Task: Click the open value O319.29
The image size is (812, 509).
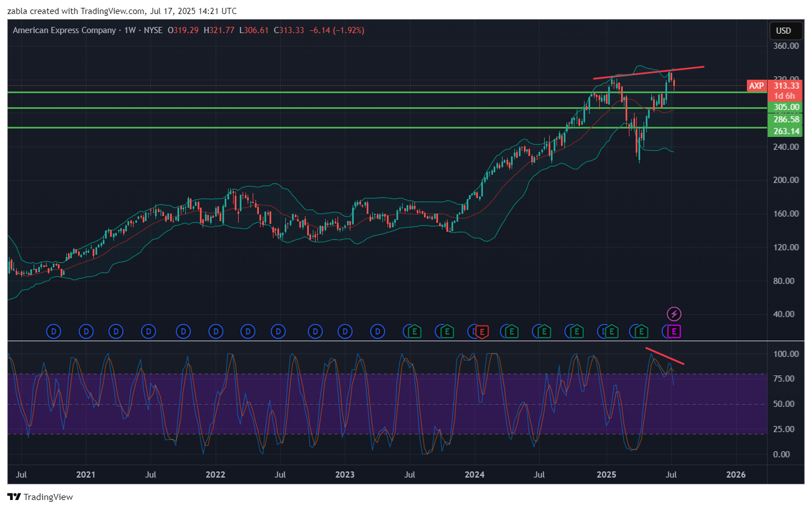Action: click(x=183, y=30)
